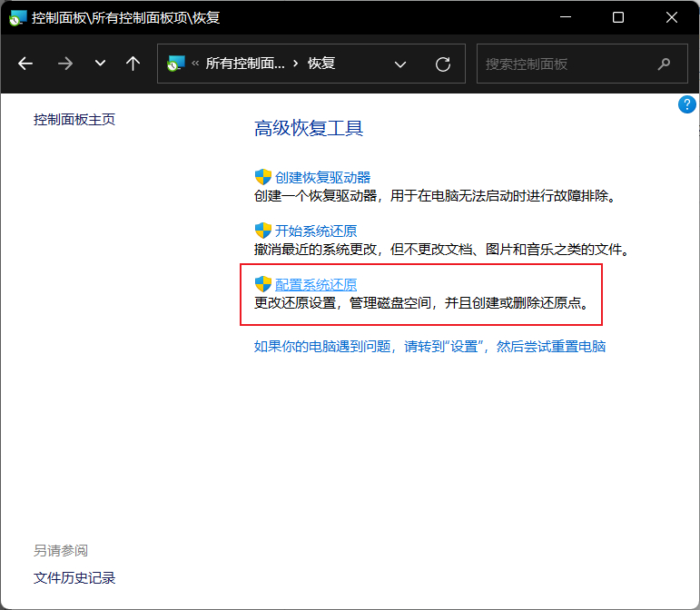The height and width of the screenshot is (610, 700).
Task: Open Help with the blue question mark icon
Action: pos(687,104)
